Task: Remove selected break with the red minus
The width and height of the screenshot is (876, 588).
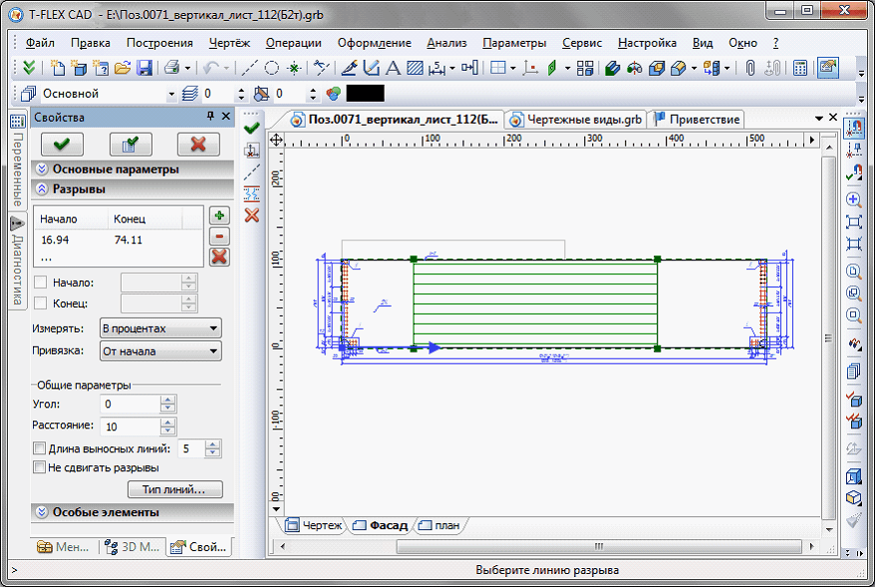Action: click(x=219, y=236)
